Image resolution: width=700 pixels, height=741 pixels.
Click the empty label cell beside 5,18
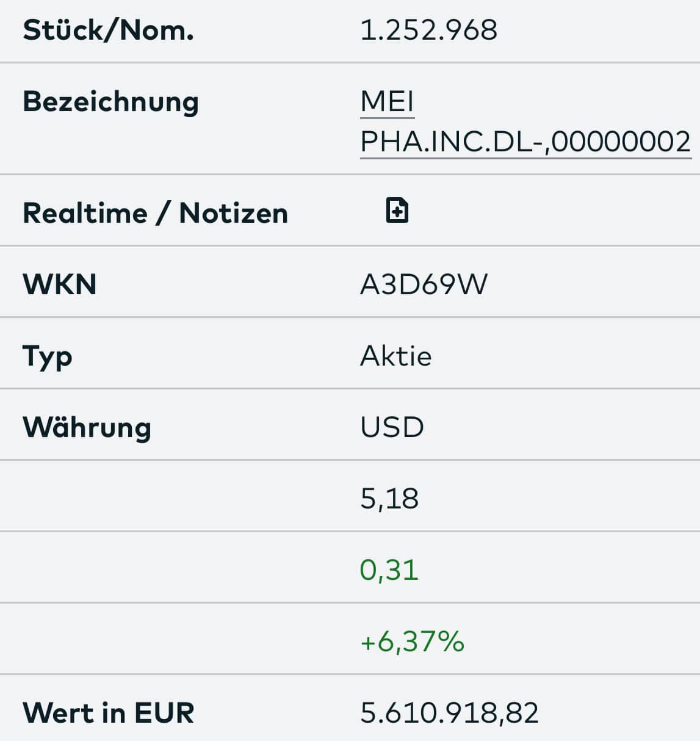pos(177,496)
